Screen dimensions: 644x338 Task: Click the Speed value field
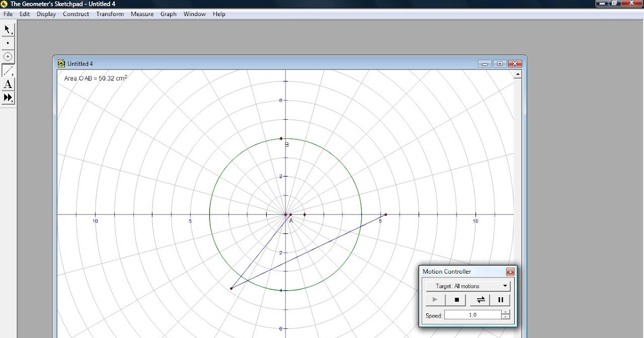click(473, 315)
